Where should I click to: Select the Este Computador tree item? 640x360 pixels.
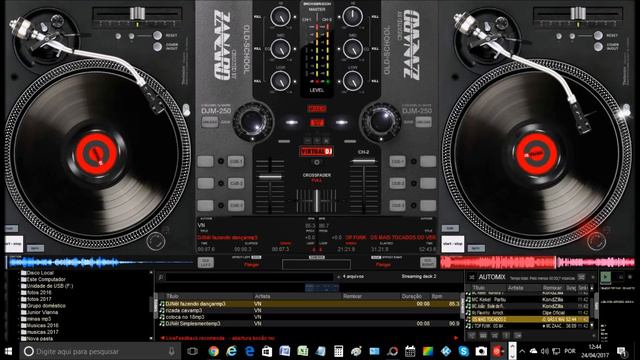[x=43, y=279]
